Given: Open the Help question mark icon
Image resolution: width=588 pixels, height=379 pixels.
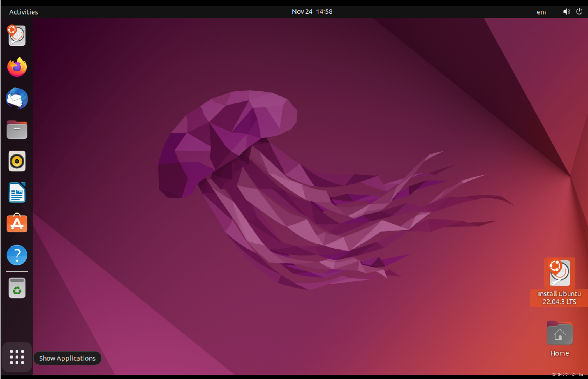Looking at the screenshot, I should coord(17,255).
